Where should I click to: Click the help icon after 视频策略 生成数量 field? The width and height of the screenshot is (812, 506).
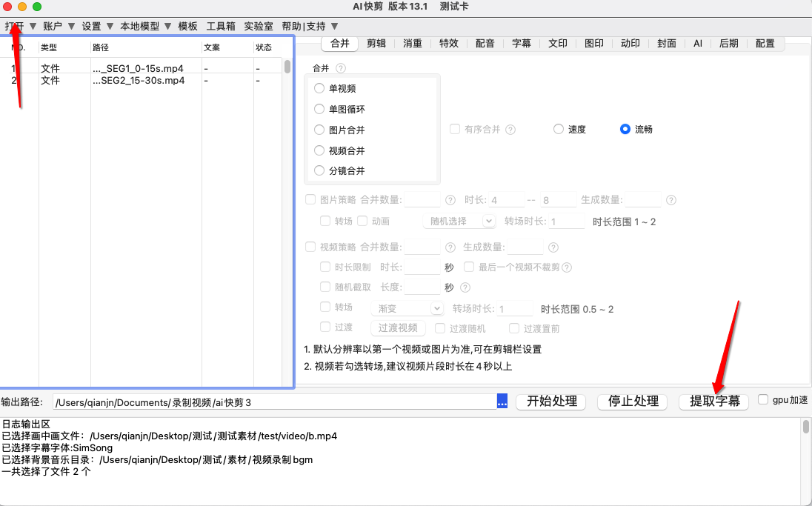[x=553, y=247]
